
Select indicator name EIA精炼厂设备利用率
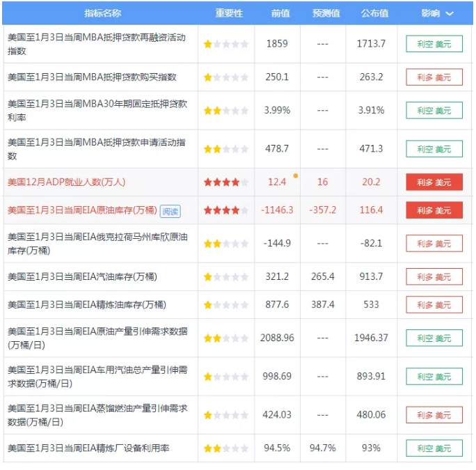pyautogui.click(x=88, y=448)
